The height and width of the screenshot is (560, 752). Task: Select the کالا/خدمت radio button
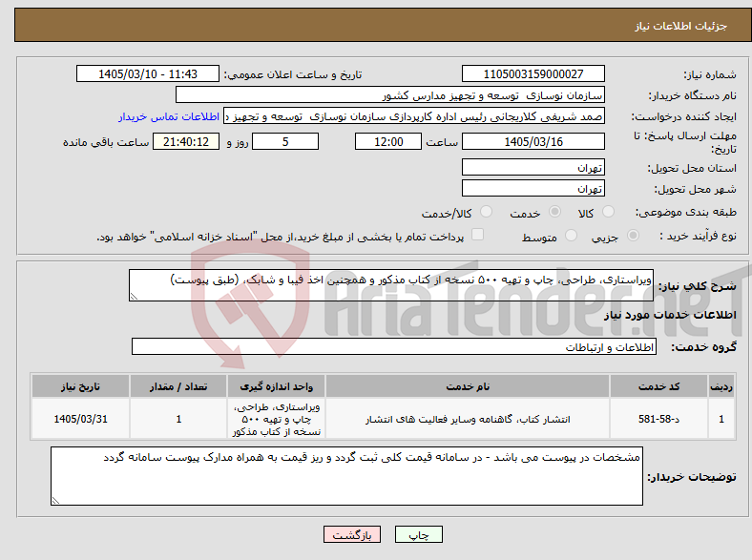[486, 212]
